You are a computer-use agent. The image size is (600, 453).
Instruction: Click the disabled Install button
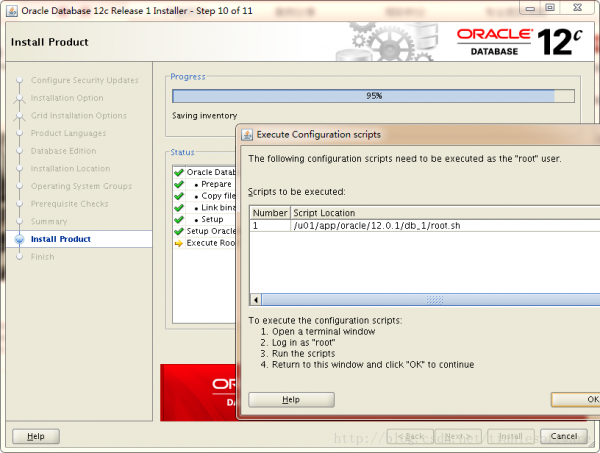(x=510, y=436)
